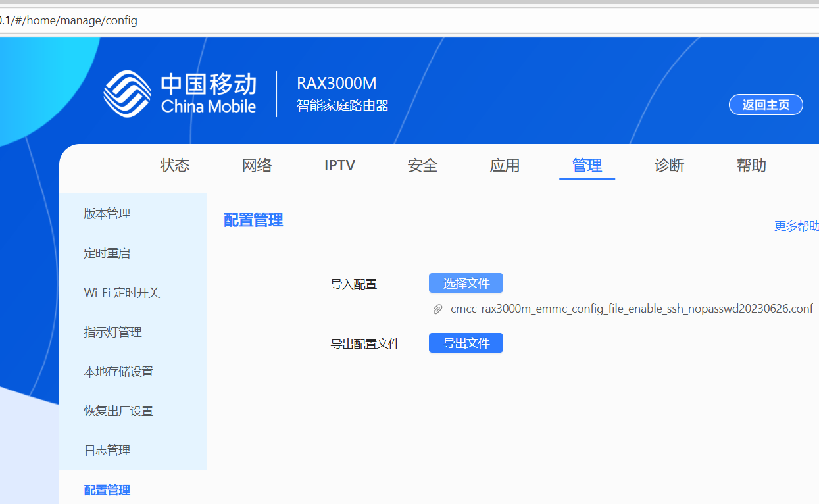Click 选择文件 to choose config file
Viewport: 819px width, 504px height.
tap(466, 283)
